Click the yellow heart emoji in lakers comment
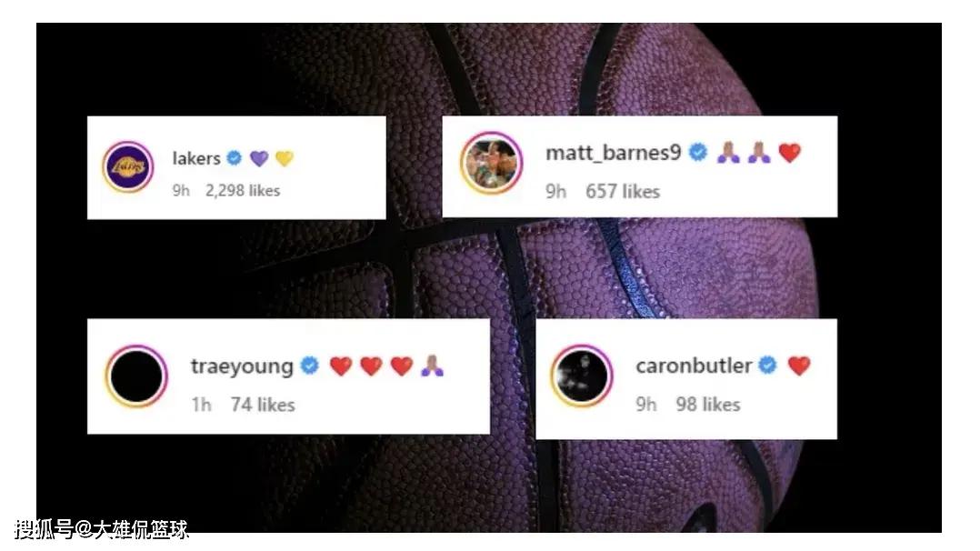 point(285,158)
